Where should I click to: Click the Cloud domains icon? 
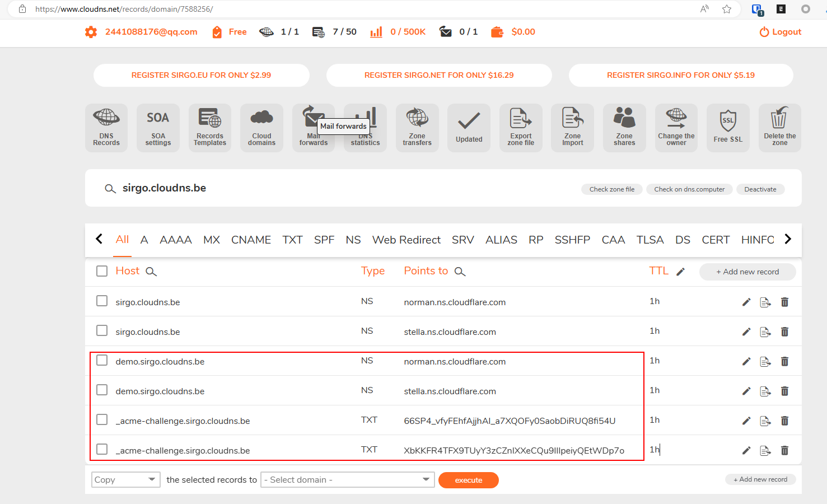261,128
